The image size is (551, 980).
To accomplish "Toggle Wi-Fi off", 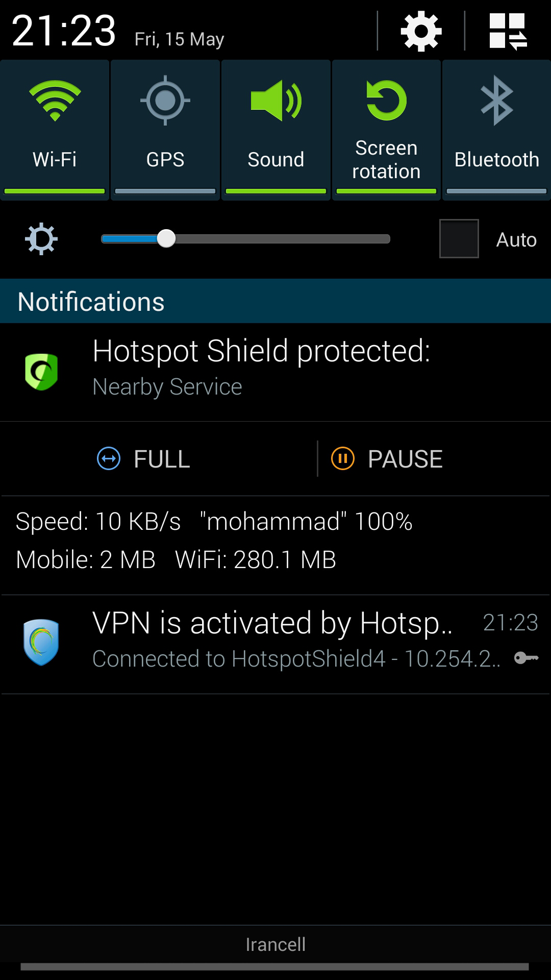I will coord(55,130).
